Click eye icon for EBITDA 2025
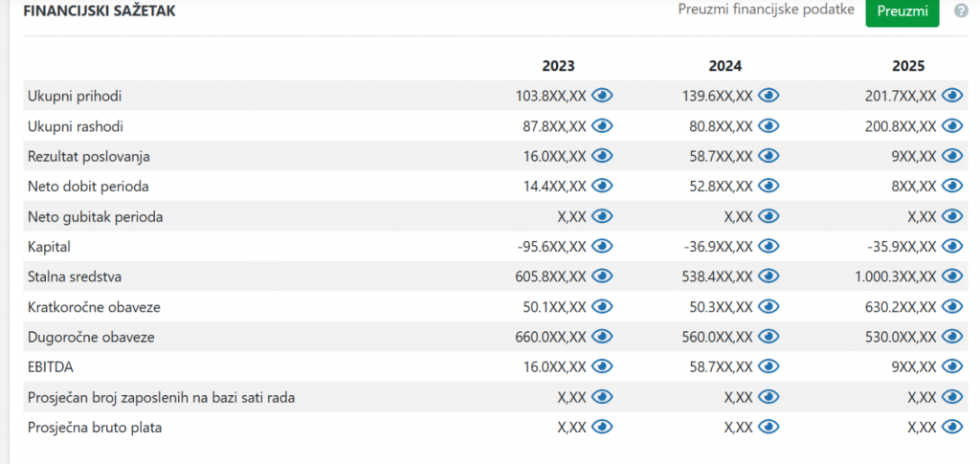 click(952, 367)
